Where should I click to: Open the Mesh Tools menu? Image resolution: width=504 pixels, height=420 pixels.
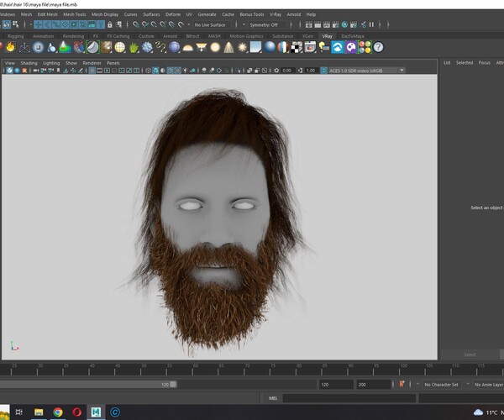pos(75,14)
